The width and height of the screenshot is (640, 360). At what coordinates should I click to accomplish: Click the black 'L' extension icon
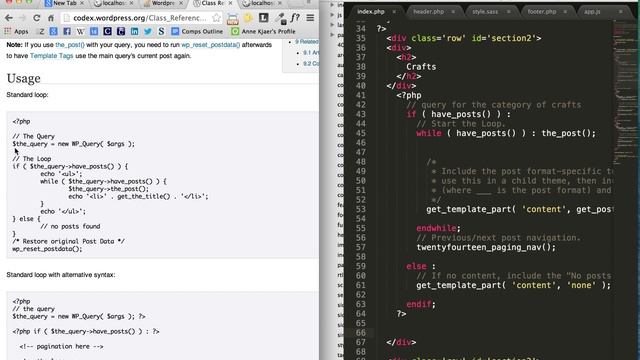pos(264,18)
